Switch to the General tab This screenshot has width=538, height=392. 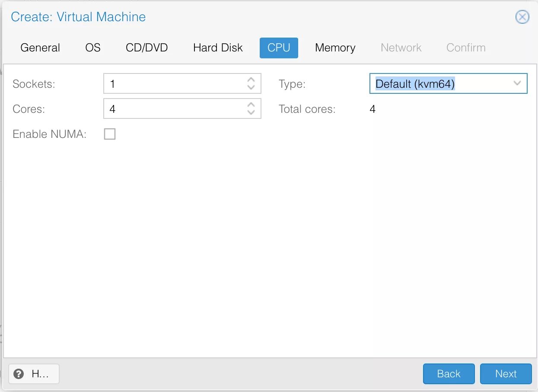(40, 48)
